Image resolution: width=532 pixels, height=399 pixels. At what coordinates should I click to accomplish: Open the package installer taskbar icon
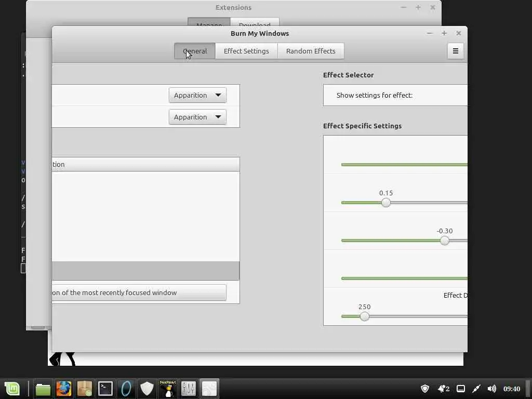tap(85, 389)
